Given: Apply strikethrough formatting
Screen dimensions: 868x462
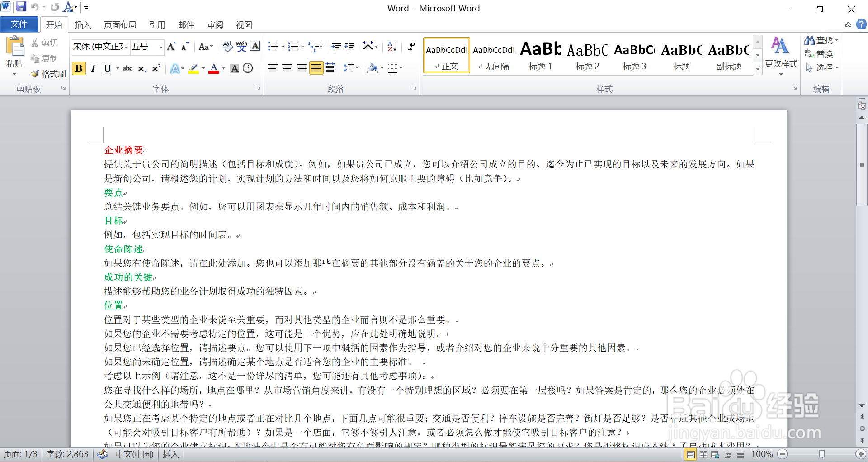Looking at the screenshot, I should (x=127, y=68).
